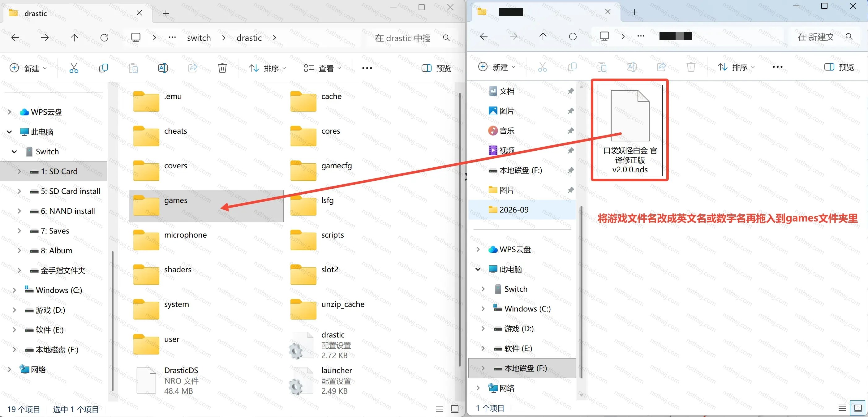Click Delete trash icon in drastic window

pos(222,68)
